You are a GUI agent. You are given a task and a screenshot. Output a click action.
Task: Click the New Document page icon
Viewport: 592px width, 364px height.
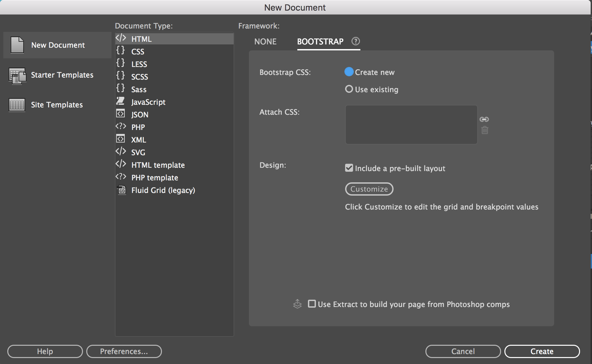tap(17, 45)
